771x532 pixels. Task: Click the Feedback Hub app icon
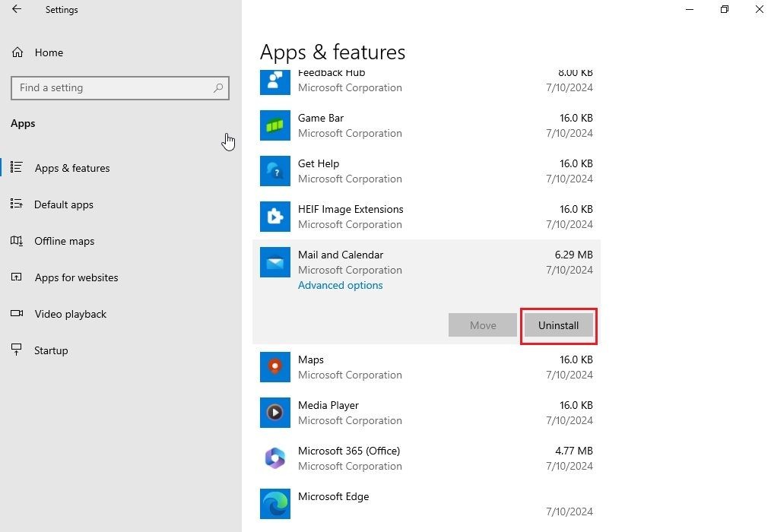[x=274, y=82]
